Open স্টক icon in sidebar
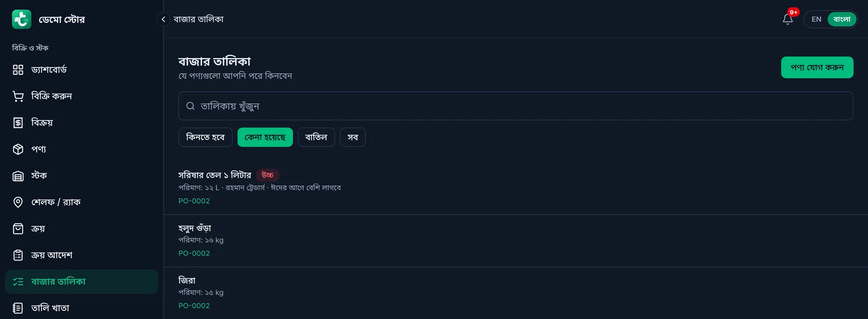 click(x=18, y=176)
